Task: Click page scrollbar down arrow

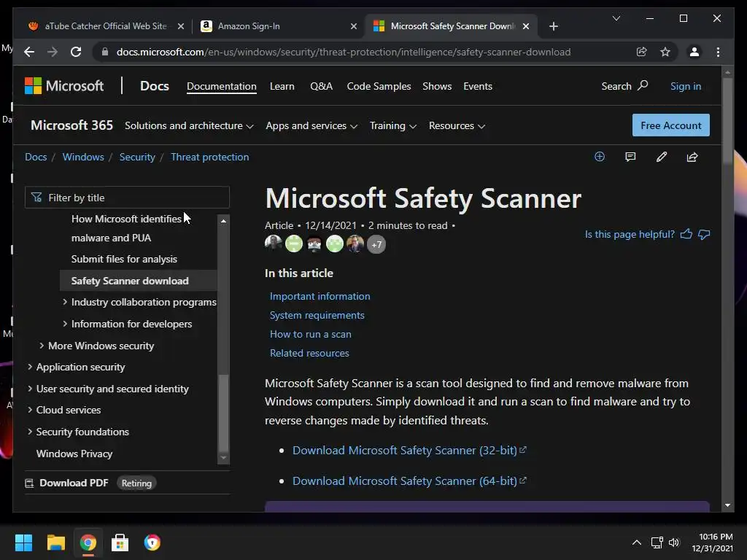Action: click(727, 505)
